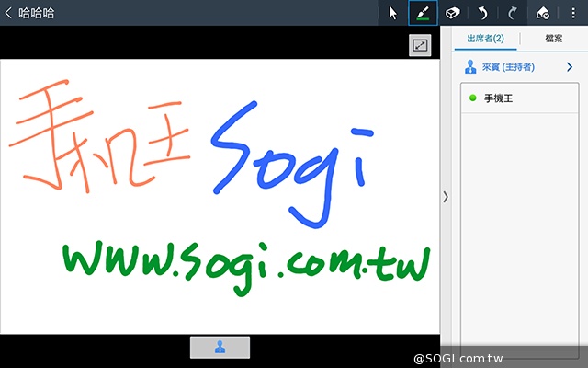
Task: Select the pointer cursor tool
Action: [392, 13]
